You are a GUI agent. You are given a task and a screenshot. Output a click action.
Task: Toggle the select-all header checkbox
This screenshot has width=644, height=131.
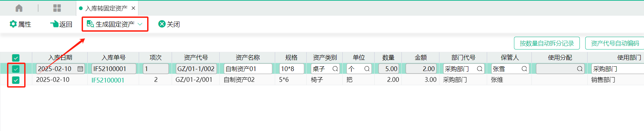(x=16, y=58)
